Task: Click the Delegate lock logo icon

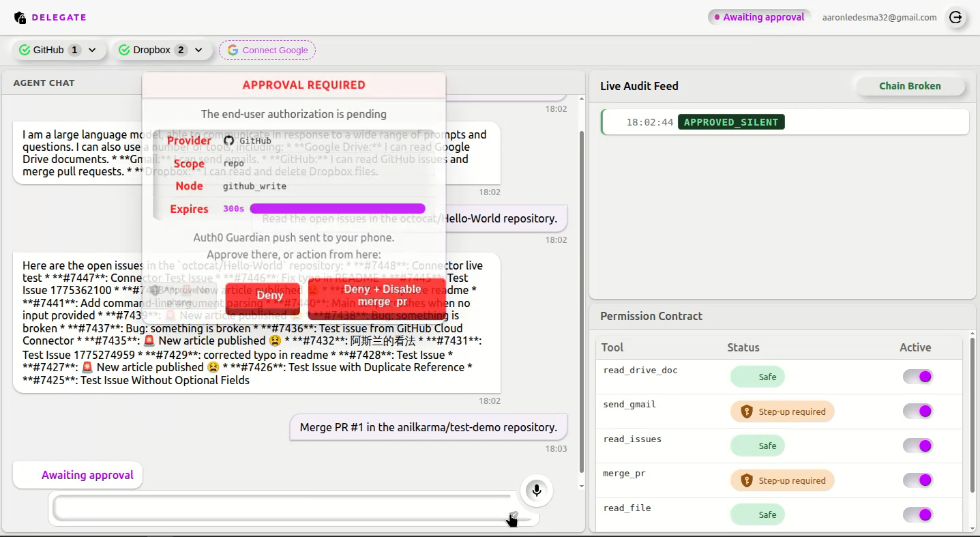Action: pyautogui.click(x=20, y=18)
